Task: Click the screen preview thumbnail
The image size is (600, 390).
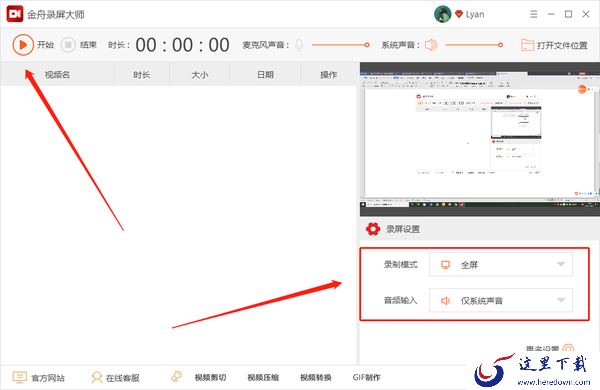Action: [479, 139]
